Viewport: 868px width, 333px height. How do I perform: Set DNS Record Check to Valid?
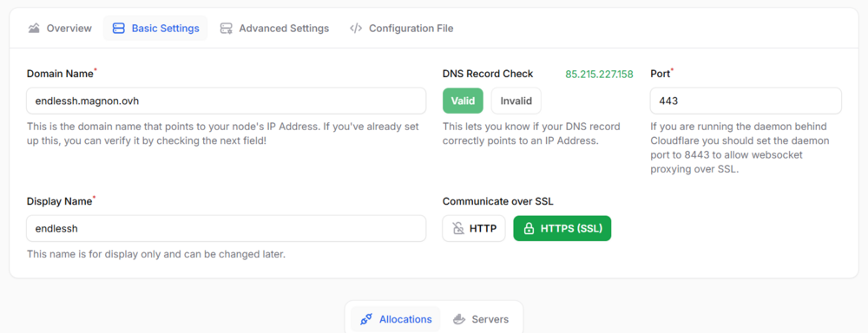[x=463, y=101]
